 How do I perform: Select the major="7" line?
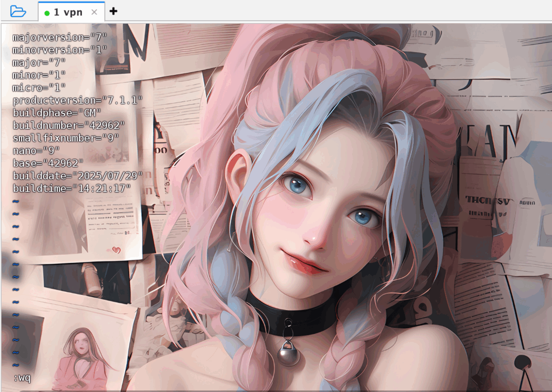(x=39, y=62)
